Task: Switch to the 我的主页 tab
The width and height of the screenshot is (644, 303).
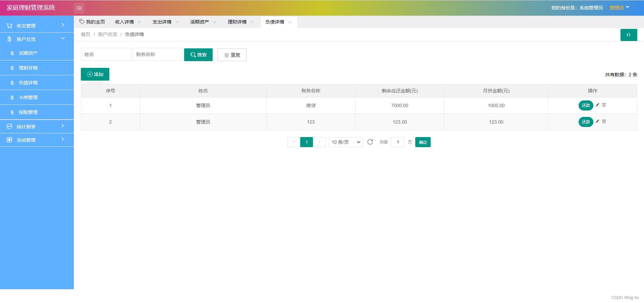Action: pyautogui.click(x=92, y=22)
